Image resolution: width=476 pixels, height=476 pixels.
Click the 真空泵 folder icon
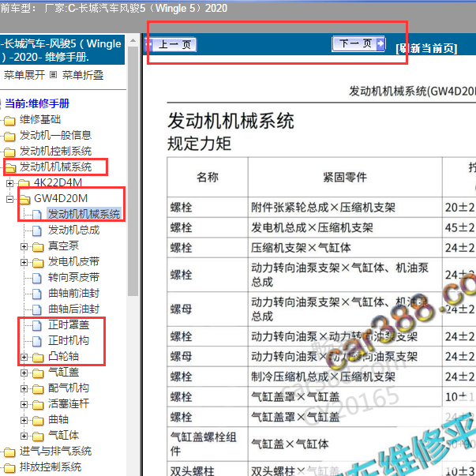[x=38, y=247]
